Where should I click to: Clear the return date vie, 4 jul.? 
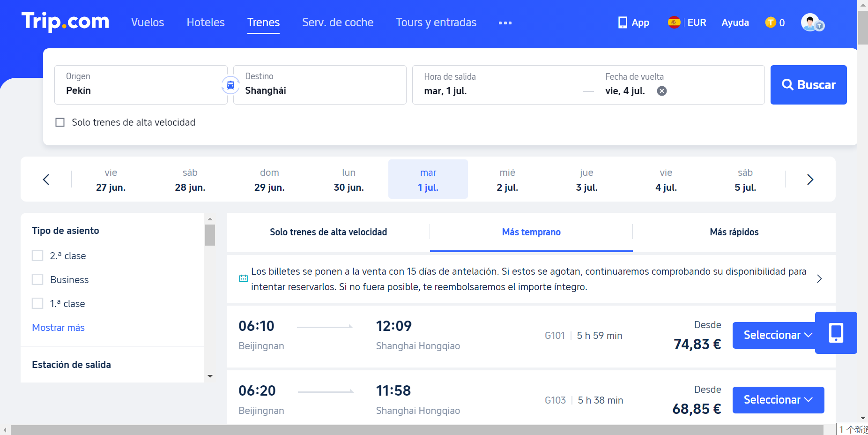click(661, 91)
